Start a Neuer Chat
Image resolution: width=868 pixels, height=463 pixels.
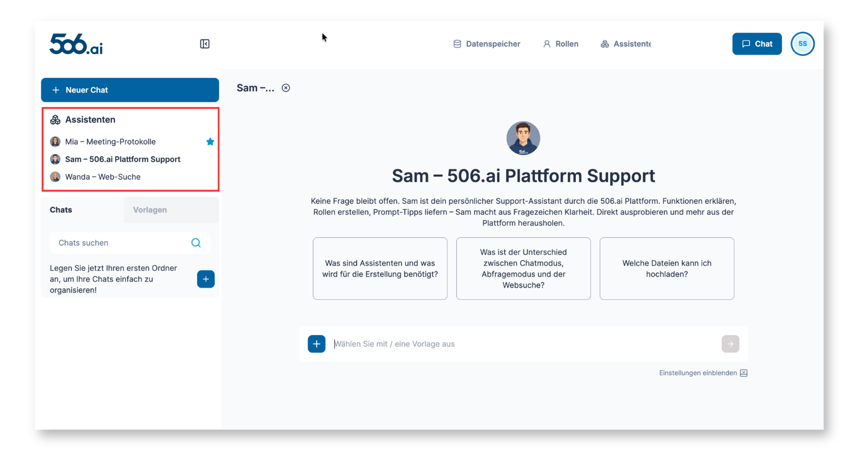click(x=130, y=90)
